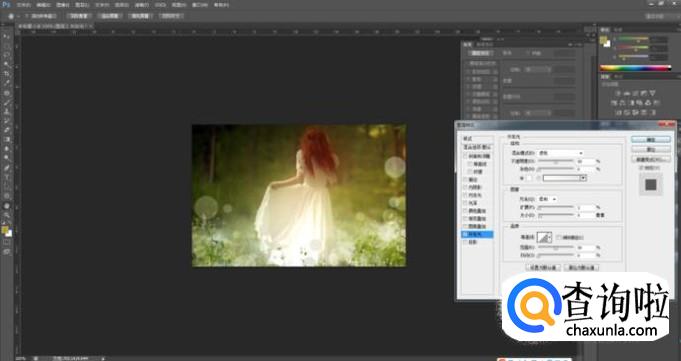Toggle the Drop Shadow checkbox in style list
This screenshot has height=361, width=681.
pyautogui.click(x=465, y=242)
